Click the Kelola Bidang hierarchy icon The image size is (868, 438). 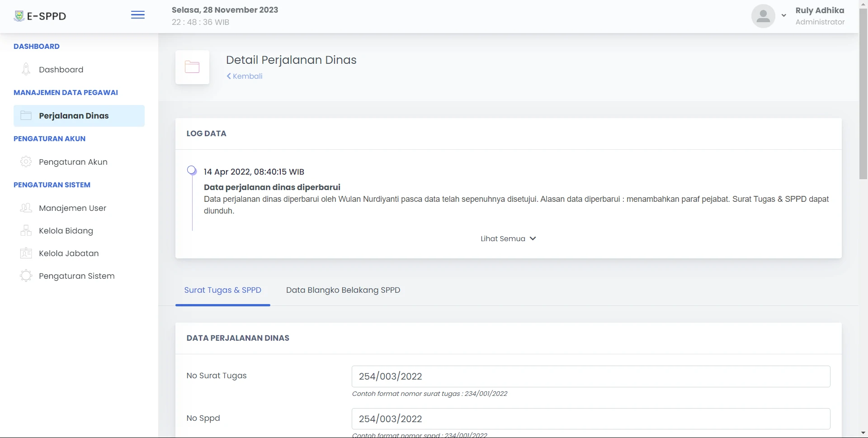pyautogui.click(x=26, y=231)
